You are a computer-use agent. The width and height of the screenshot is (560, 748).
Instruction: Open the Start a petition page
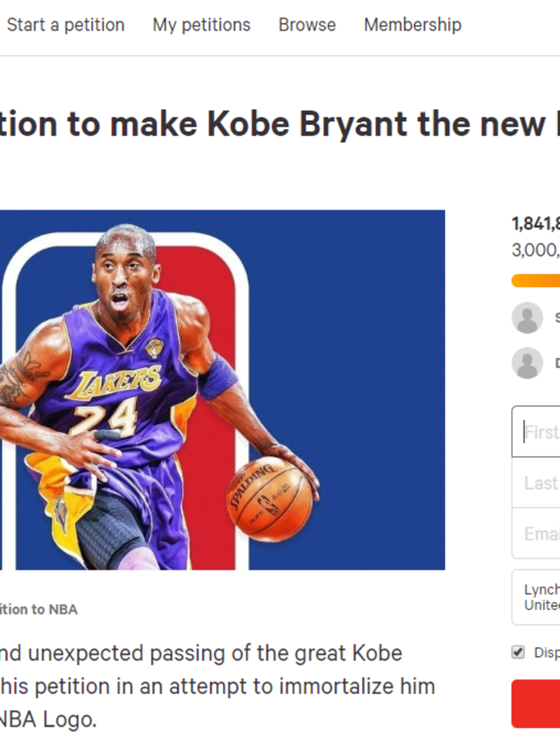coord(65,25)
